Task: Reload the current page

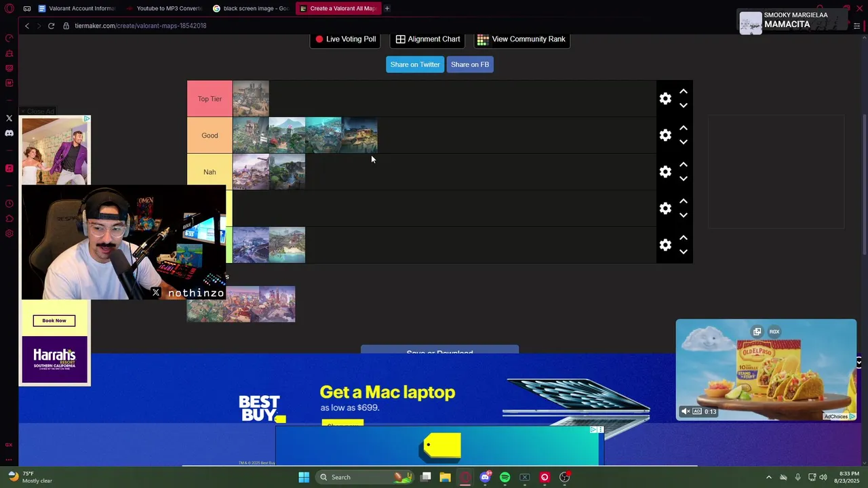Action: coord(51,26)
